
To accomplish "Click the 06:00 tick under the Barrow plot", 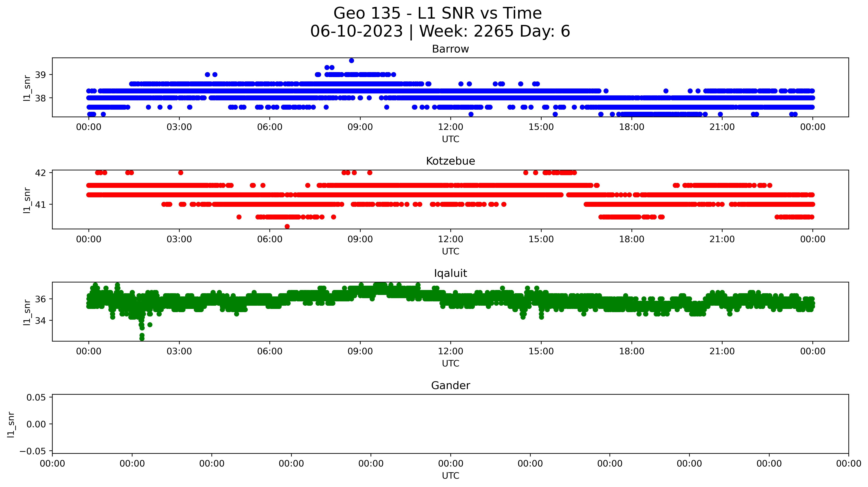I will (270, 127).
